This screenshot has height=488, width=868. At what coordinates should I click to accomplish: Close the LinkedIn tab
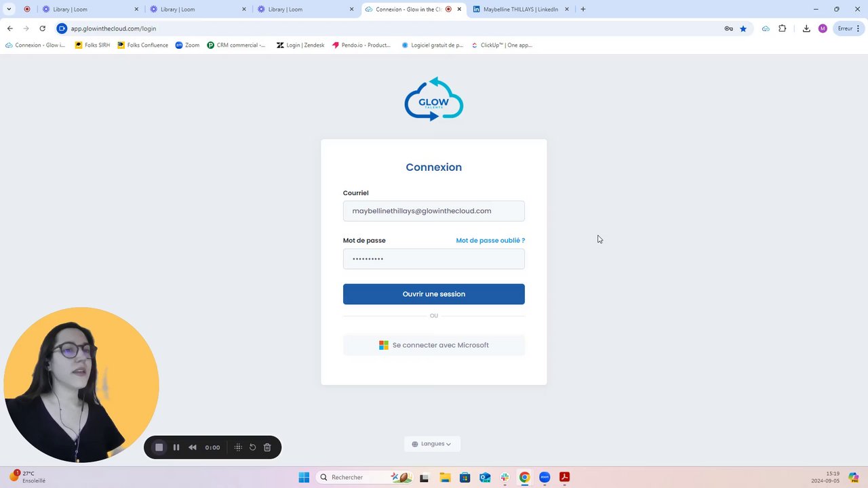click(567, 9)
